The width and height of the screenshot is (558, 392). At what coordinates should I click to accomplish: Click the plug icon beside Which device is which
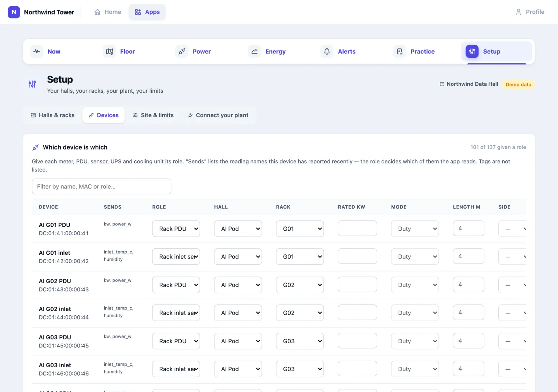click(x=35, y=147)
